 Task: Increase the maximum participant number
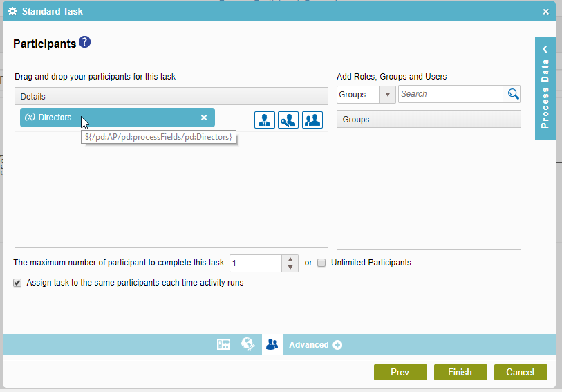[x=290, y=259]
